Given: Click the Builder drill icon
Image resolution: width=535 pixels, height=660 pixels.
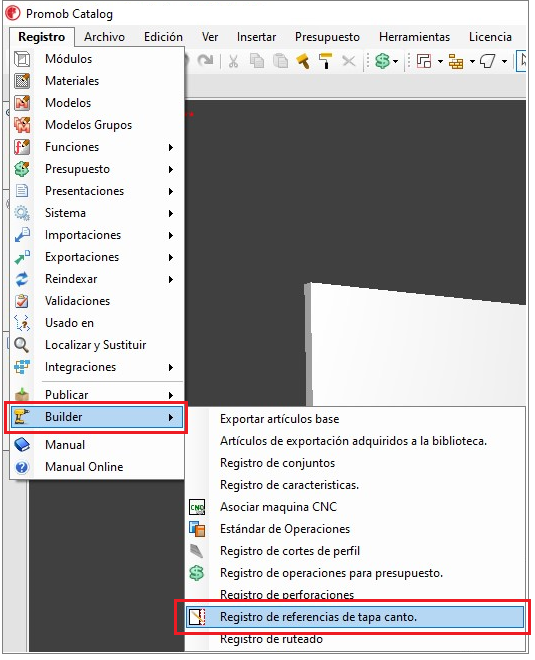Looking at the screenshot, I should (22, 417).
